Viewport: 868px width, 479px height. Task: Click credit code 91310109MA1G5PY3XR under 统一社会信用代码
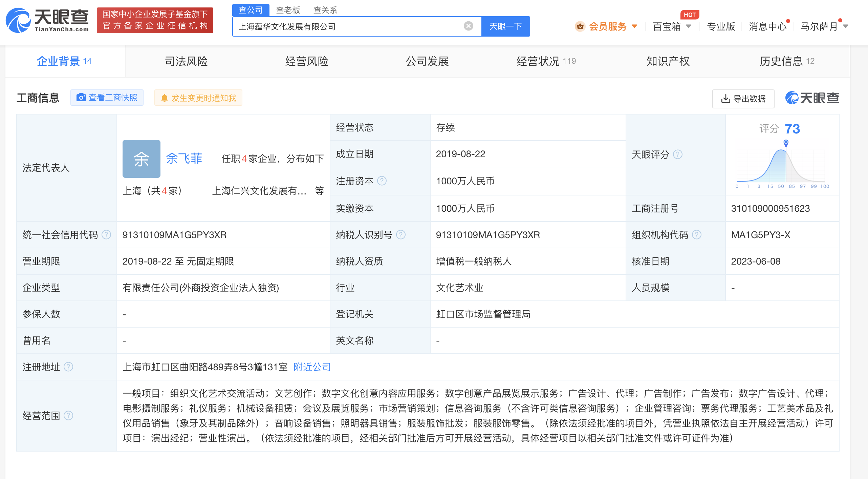pyautogui.click(x=174, y=235)
